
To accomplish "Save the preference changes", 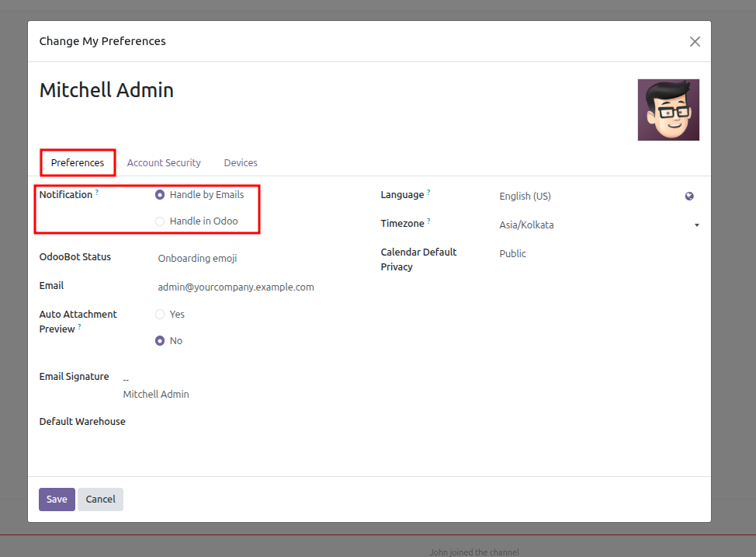I will 57,499.
